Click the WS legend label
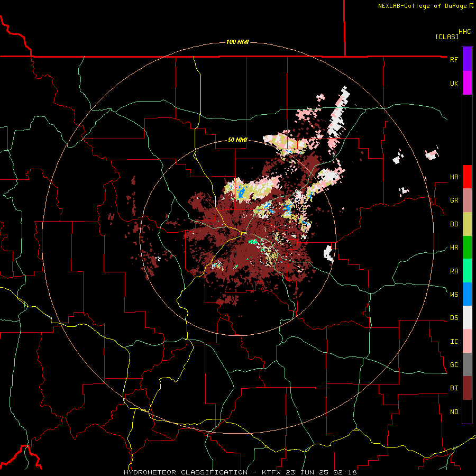The height and width of the screenshot is (476, 476). [x=454, y=294]
